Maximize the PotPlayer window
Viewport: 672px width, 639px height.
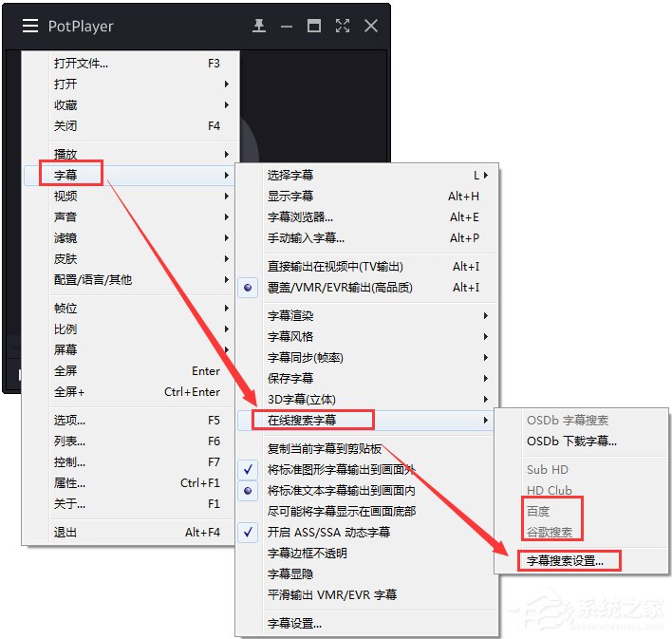coord(314,27)
